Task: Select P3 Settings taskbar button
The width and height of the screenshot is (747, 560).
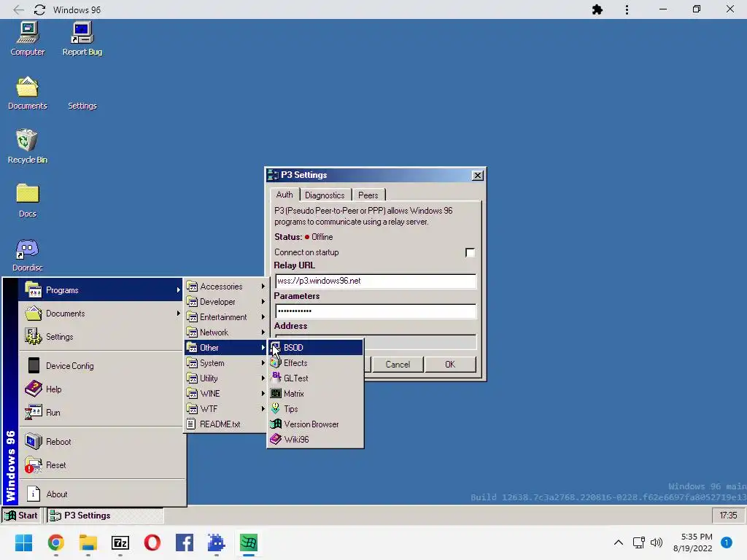Action: pos(105,516)
